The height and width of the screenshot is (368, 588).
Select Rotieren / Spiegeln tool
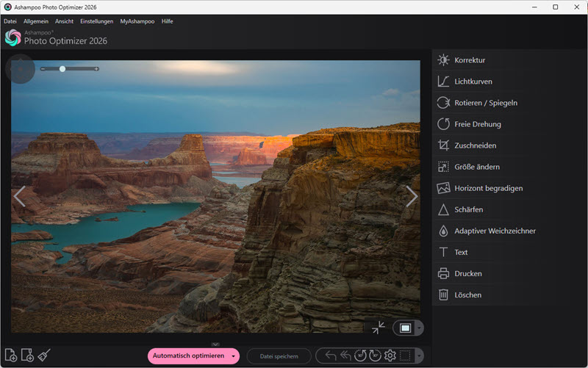(x=509, y=103)
